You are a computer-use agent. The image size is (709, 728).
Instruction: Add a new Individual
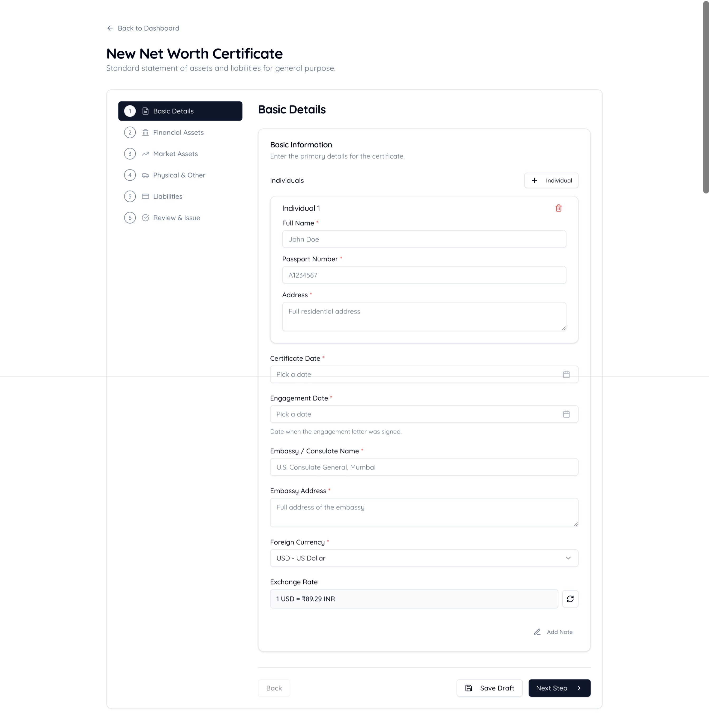(551, 180)
